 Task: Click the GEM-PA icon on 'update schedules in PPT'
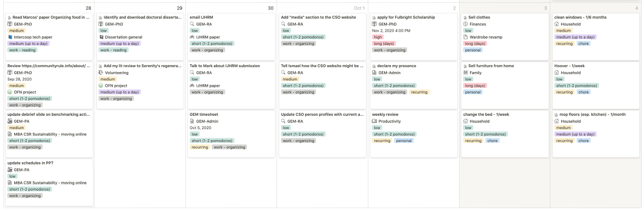[x=10, y=170]
